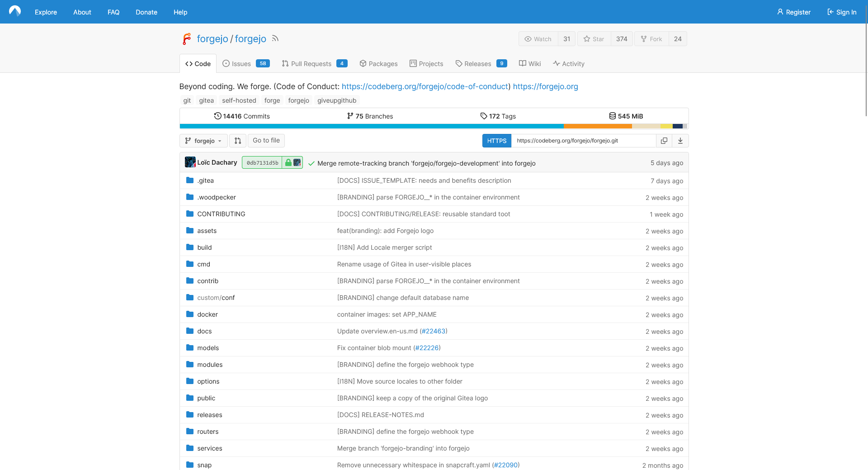Click the build folder icon

tap(190, 247)
